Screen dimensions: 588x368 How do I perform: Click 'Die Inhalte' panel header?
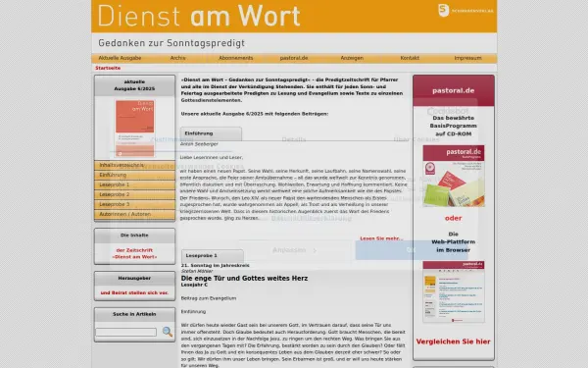point(134,236)
